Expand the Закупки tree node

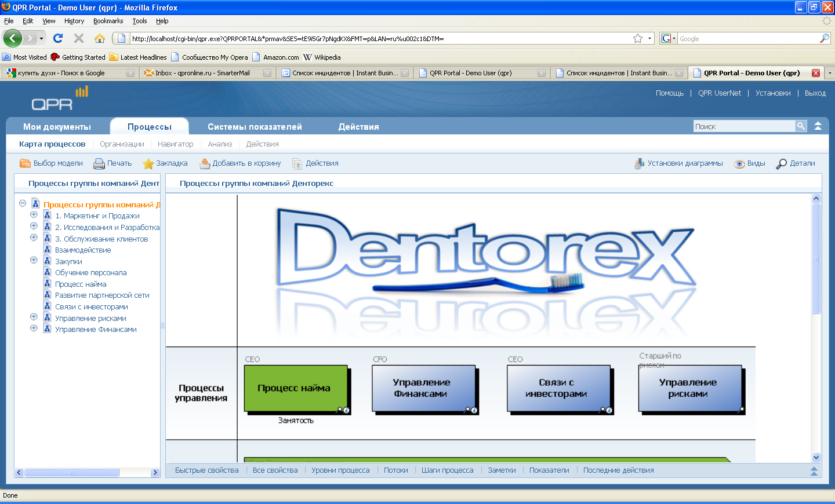[34, 260]
